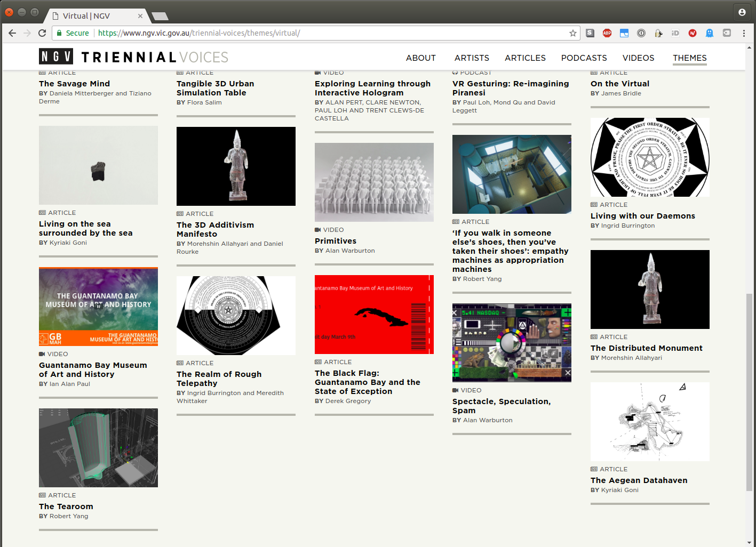Reload the page

(42, 33)
